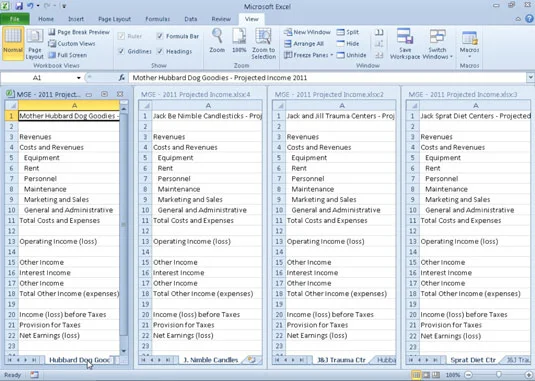Open a New Window
Viewport: 535px width, 381px height.
point(307,32)
